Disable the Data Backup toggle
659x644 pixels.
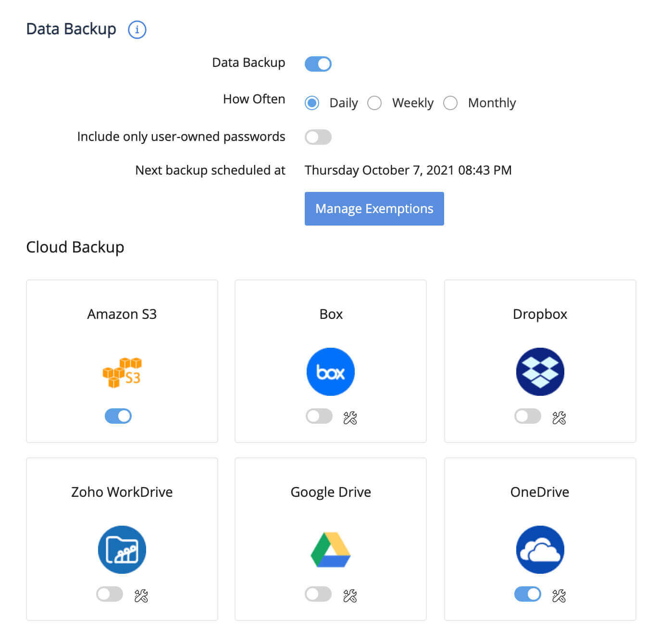[x=318, y=63]
